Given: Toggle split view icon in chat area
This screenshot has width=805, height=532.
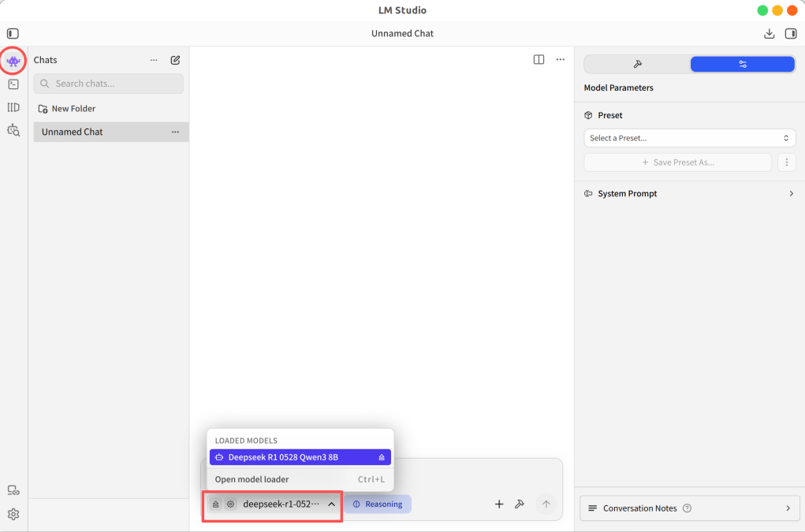Looking at the screenshot, I should tap(539, 60).
